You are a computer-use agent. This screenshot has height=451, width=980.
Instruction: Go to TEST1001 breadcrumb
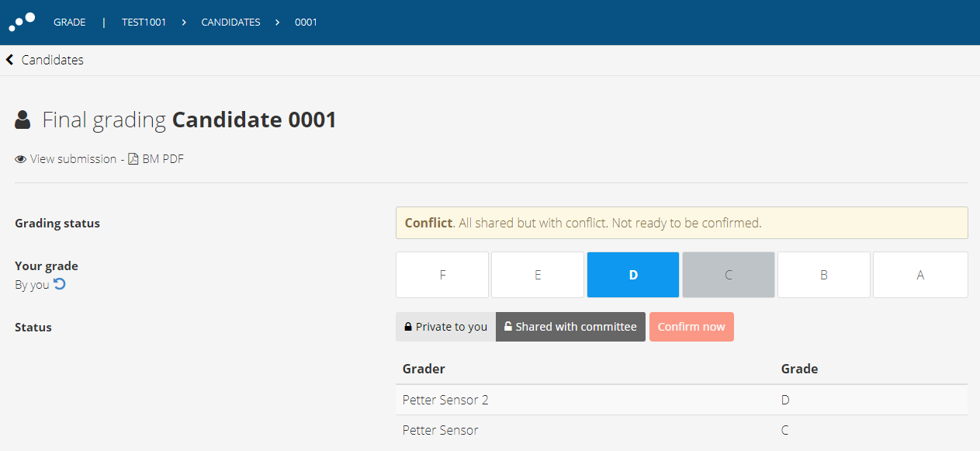[x=144, y=23]
